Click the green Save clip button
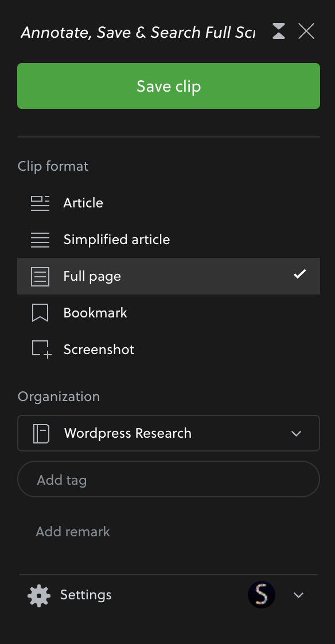Image resolution: width=335 pixels, height=644 pixels. [x=169, y=86]
